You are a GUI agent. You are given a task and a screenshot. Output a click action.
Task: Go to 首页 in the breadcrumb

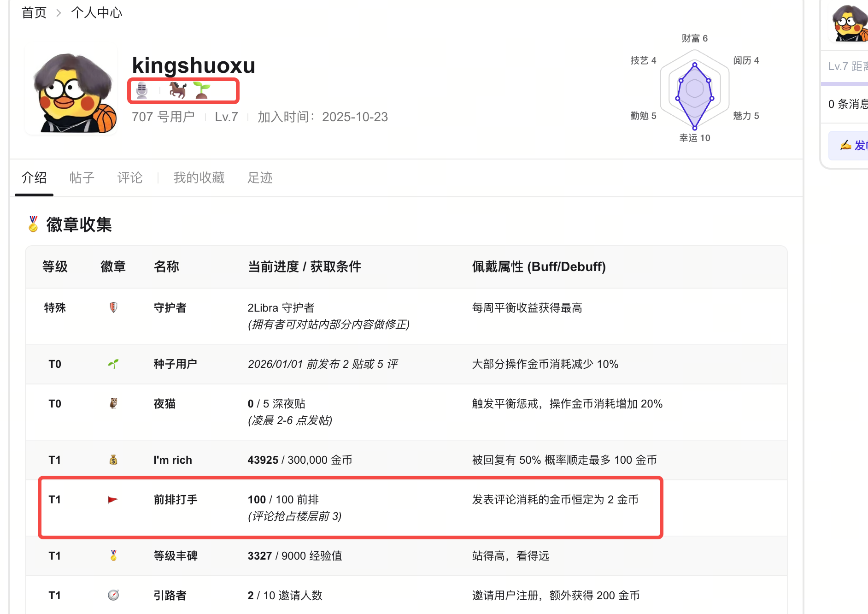click(34, 13)
